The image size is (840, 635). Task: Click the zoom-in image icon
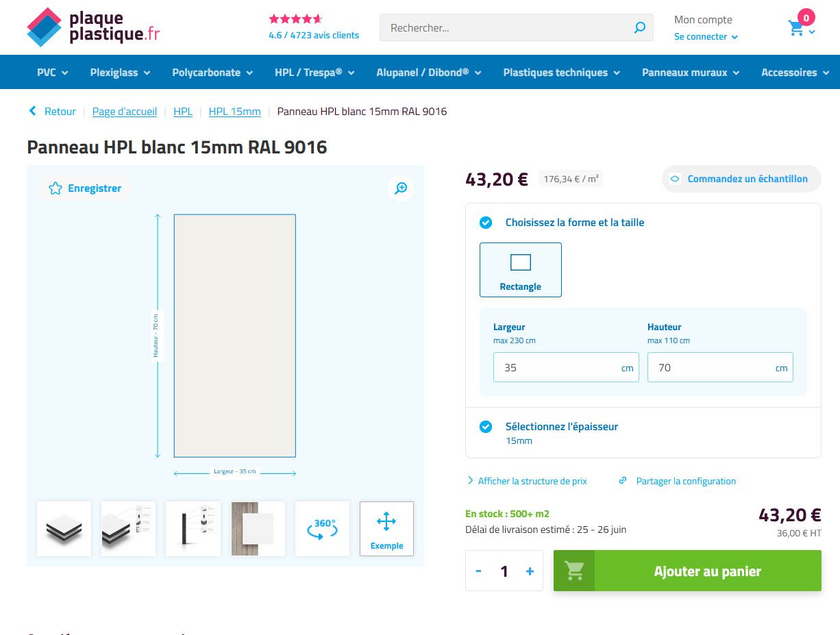point(401,188)
